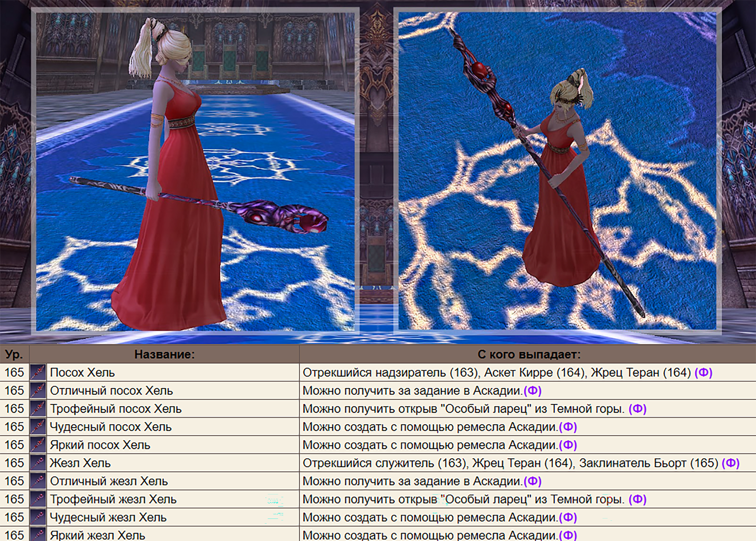Open the (Ф) link in Отличный жезл Хель row
The width and height of the screenshot is (756, 541).
533,481
